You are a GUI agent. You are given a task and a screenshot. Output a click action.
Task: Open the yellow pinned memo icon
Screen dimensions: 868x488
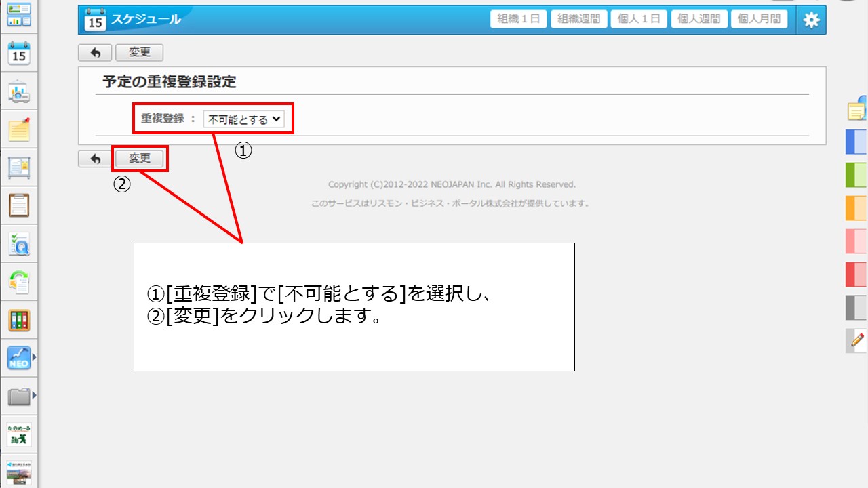tap(19, 129)
